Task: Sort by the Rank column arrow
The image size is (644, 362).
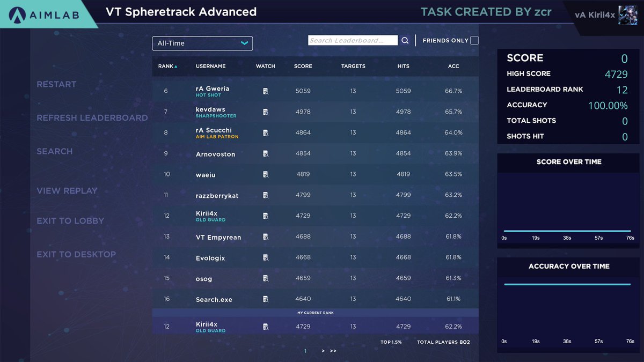Action: click(x=176, y=67)
